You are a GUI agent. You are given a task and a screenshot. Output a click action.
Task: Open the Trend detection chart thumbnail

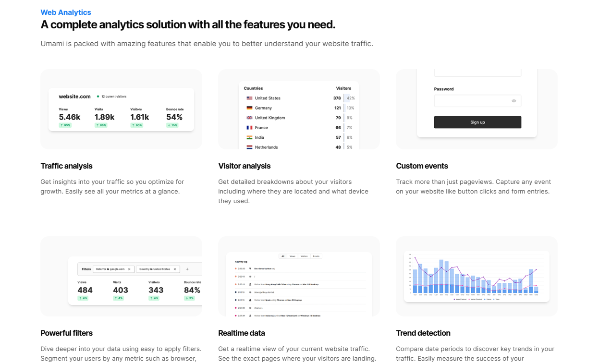[x=477, y=276]
